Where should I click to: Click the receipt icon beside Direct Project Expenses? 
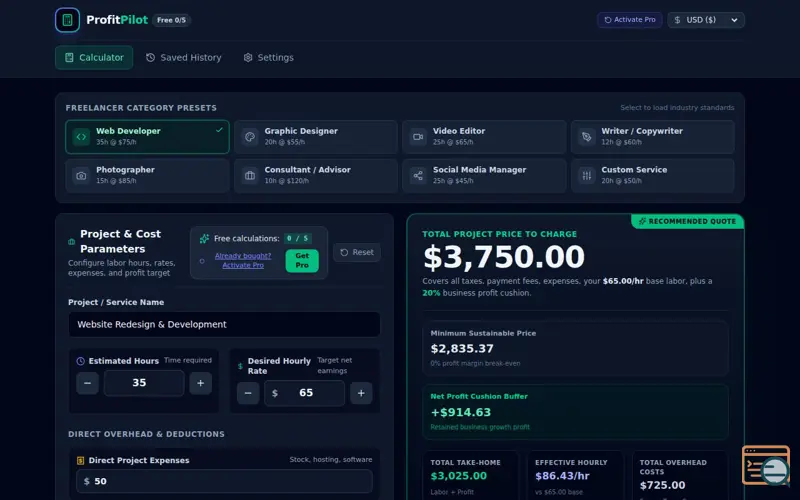click(80, 461)
